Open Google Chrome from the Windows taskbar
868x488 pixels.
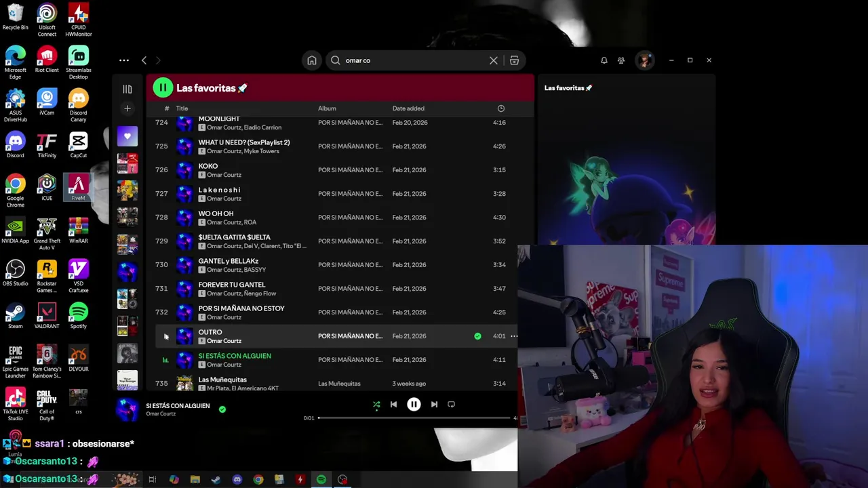coord(258,480)
